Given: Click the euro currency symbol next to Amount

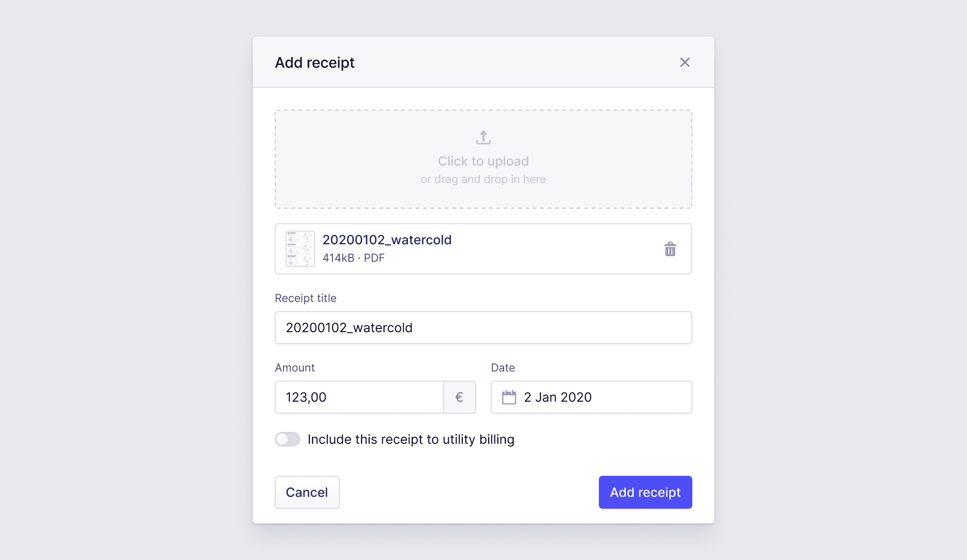Looking at the screenshot, I should point(459,397).
